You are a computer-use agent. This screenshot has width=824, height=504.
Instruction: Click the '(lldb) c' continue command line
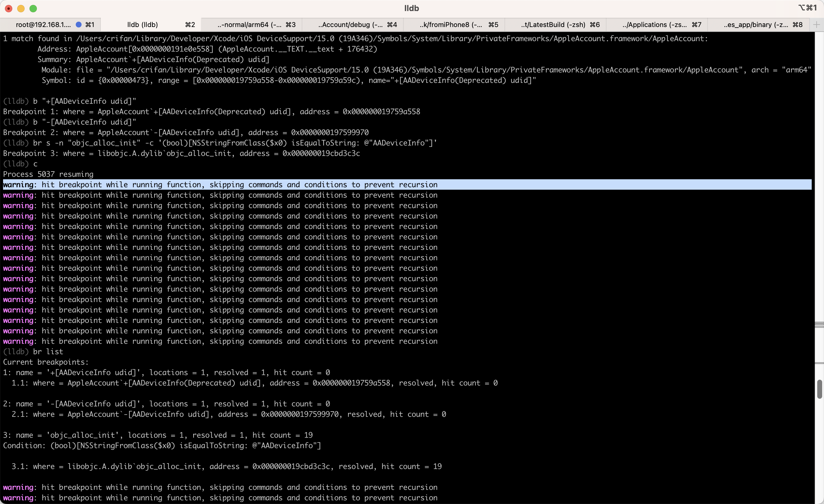pos(20,164)
